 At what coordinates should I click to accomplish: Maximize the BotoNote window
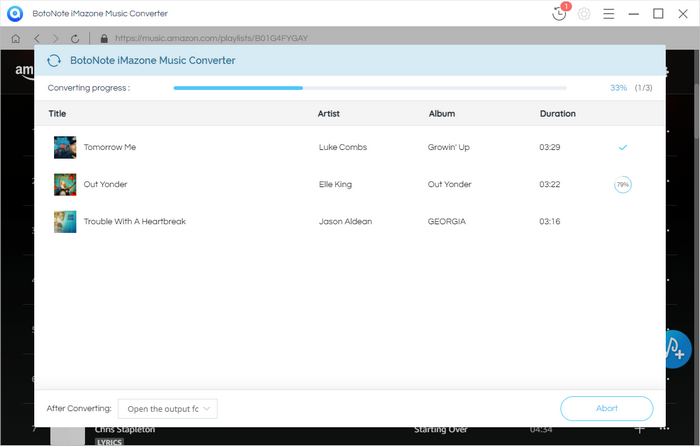click(x=658, y=14)
